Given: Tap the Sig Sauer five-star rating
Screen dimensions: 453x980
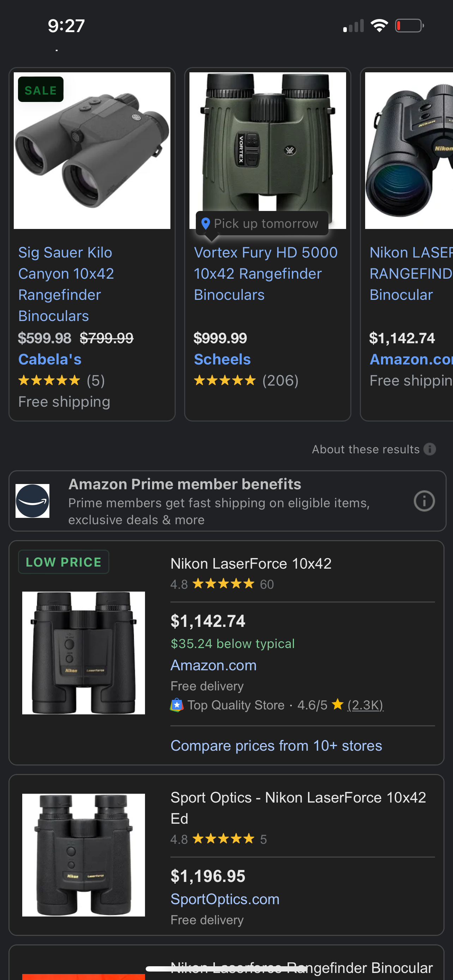Looking at the screenshot, I should (49, 380).
